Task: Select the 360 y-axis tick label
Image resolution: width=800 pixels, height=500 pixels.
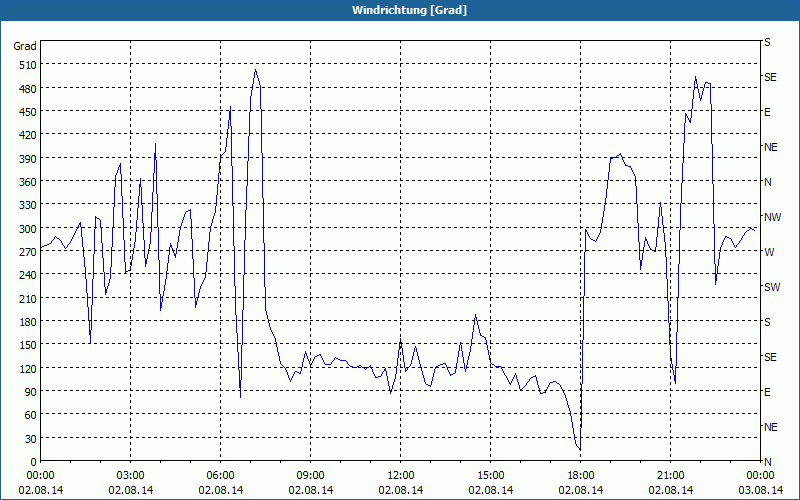Action: pyautogui.click(x=28, y=182)
